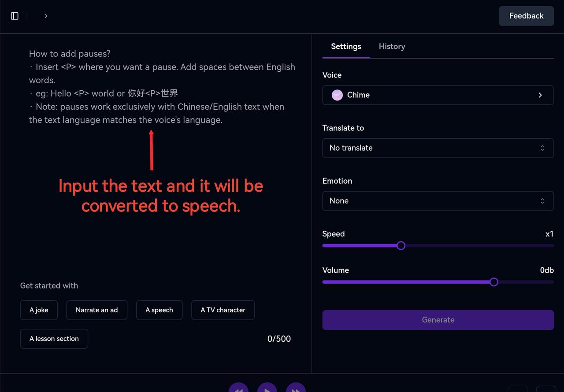Viewport: 564px width, 392px height.
Task: Toggle the sidebar panel icon
Action: (x=15, y=16)
